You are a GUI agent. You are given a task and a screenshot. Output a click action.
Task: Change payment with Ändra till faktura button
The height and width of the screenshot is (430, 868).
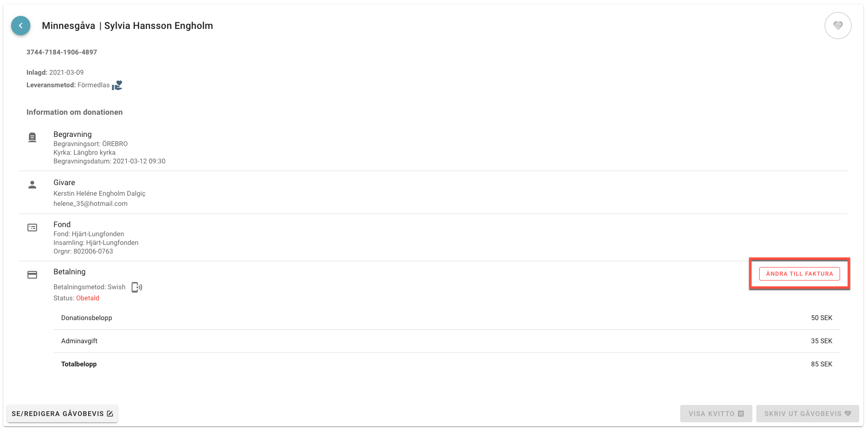799,274
